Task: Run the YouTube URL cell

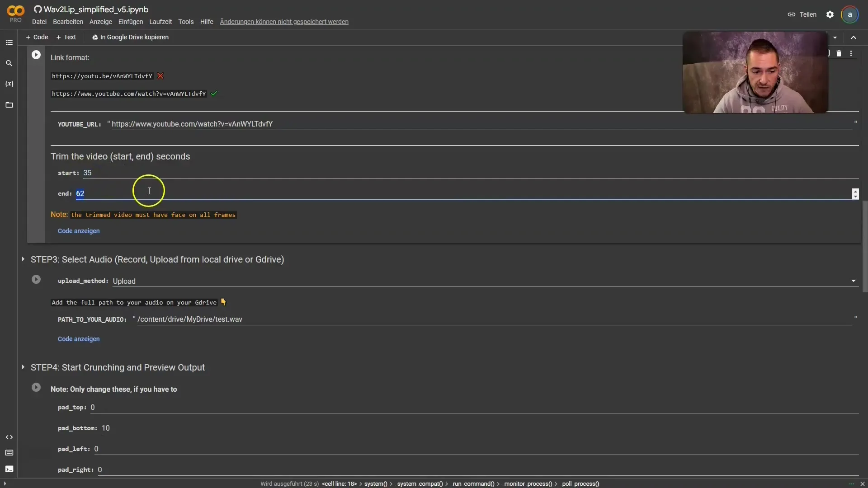Action: click(36, 55)
